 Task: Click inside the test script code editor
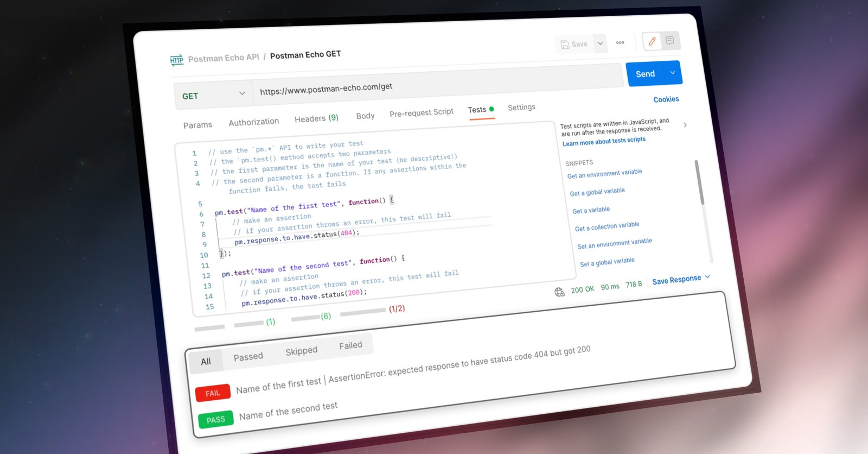click(374, 220)
